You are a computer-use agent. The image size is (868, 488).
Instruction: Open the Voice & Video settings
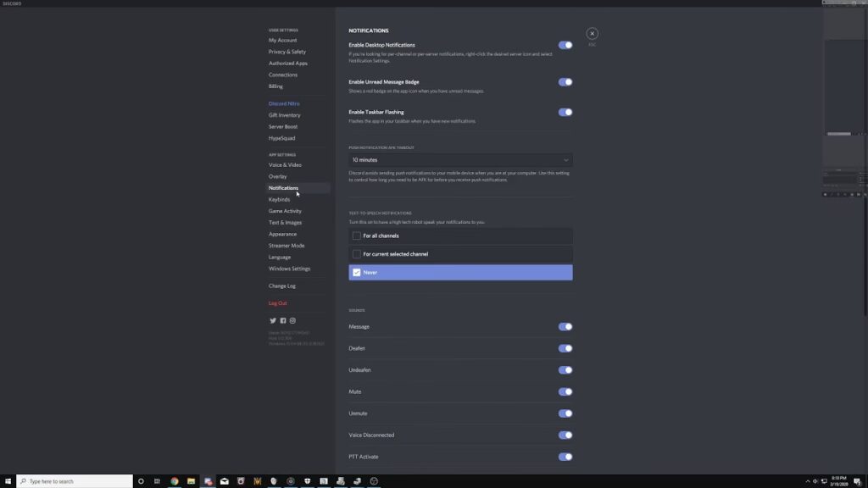tap(285, 165)
